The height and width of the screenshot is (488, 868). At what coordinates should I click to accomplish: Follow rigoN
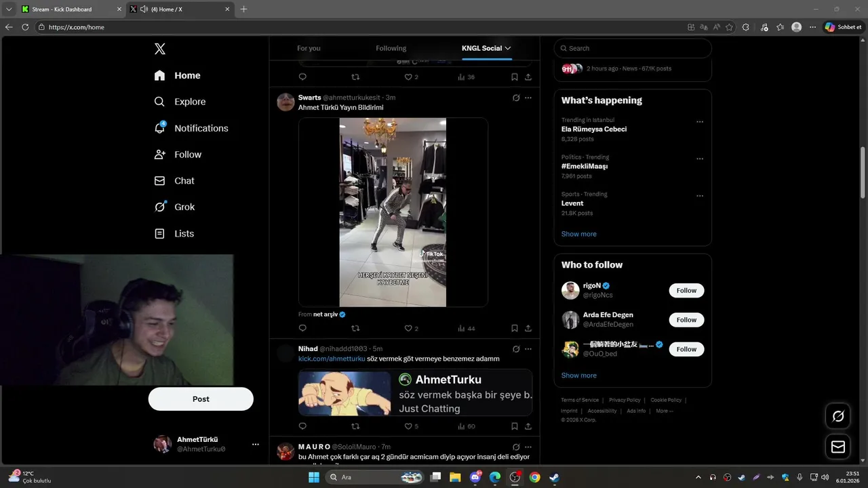[x=686, y=290]
